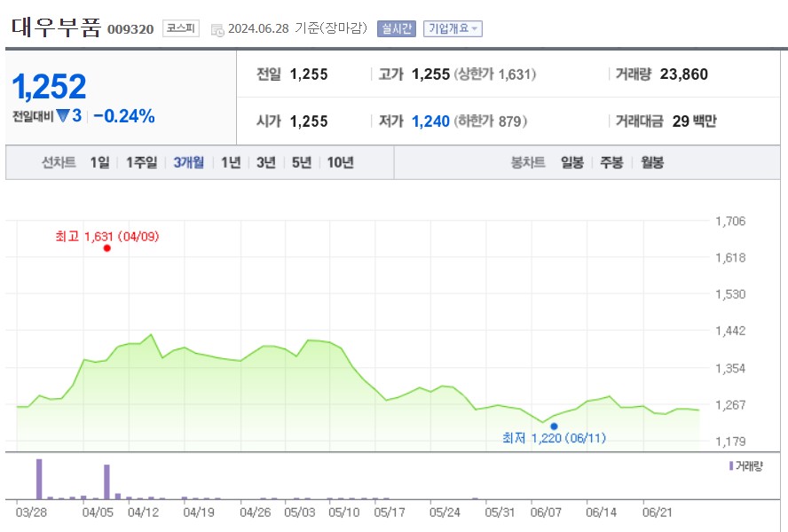Open the 기업개요 dropdown
Viewport: 788px width, 532px height.
(x=453, y=28)
